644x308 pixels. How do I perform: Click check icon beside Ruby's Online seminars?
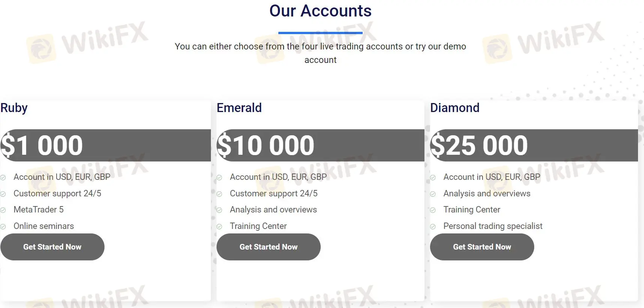coord(3,227)
